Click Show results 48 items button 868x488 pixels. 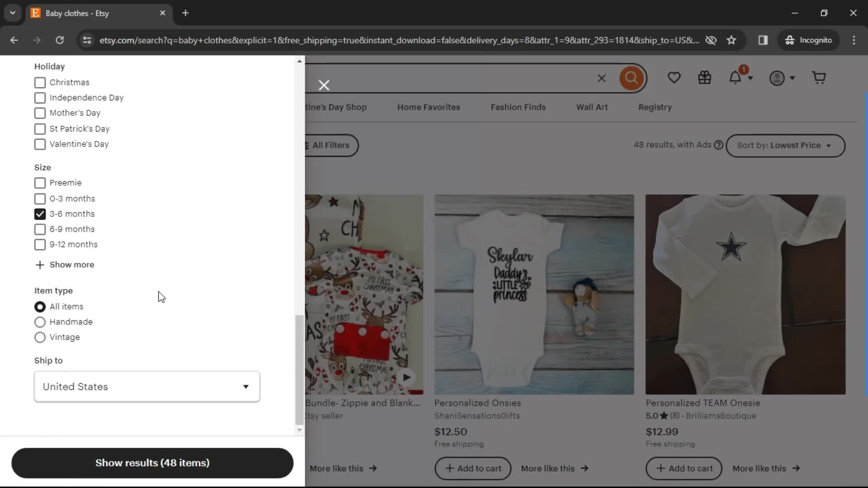(x=153, y=462)
